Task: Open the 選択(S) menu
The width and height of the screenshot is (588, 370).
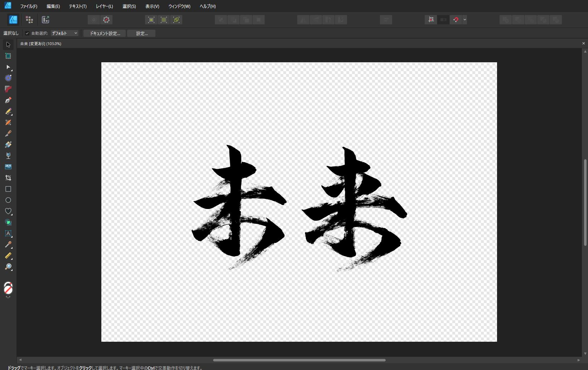Action: (x=129, y=6)
